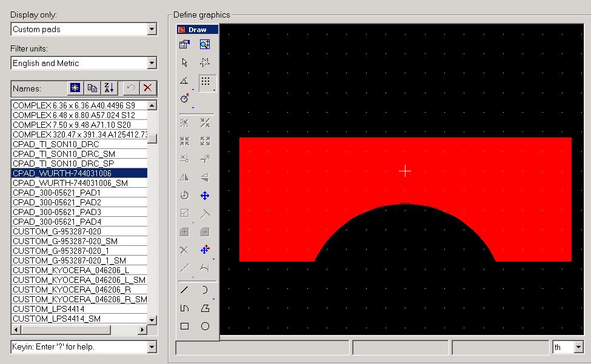The width and height of the screenshot is (591, 364).
Task: Select 'CUSTOM_LPS4414' entry
Action: [79, 309]
